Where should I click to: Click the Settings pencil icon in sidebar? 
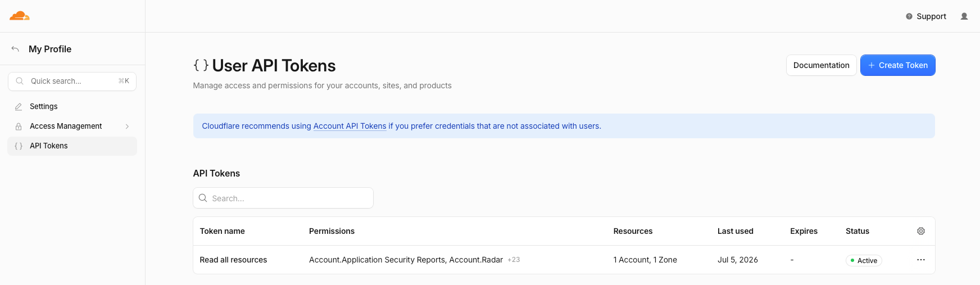[19, 106]
